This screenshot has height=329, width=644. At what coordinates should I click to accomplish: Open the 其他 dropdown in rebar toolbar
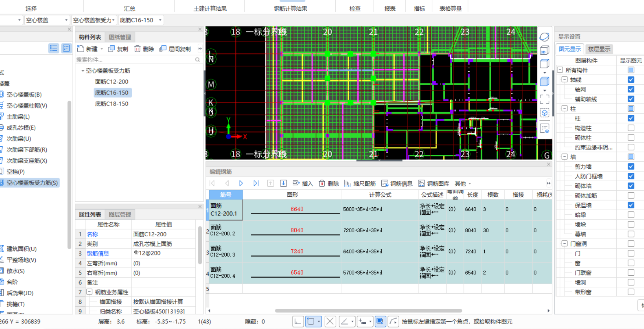click(463, 183)
